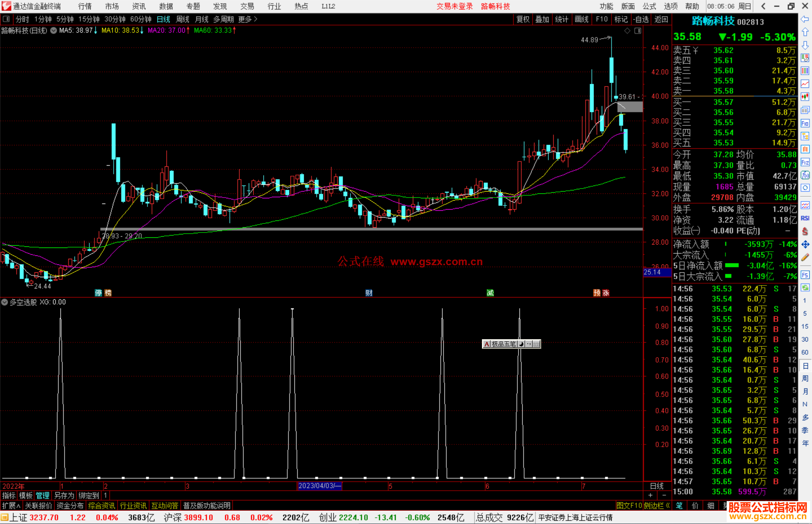
Task: Click the 另存为 button
Action: click(64, 495)
